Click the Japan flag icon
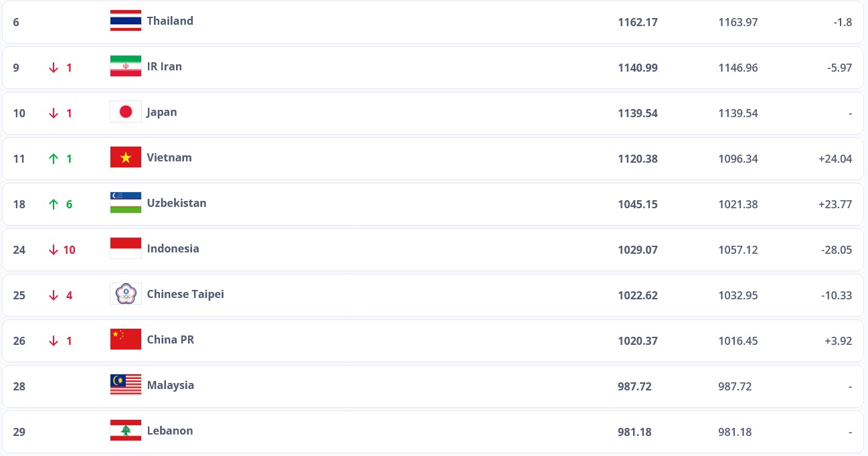 (125, 112)
